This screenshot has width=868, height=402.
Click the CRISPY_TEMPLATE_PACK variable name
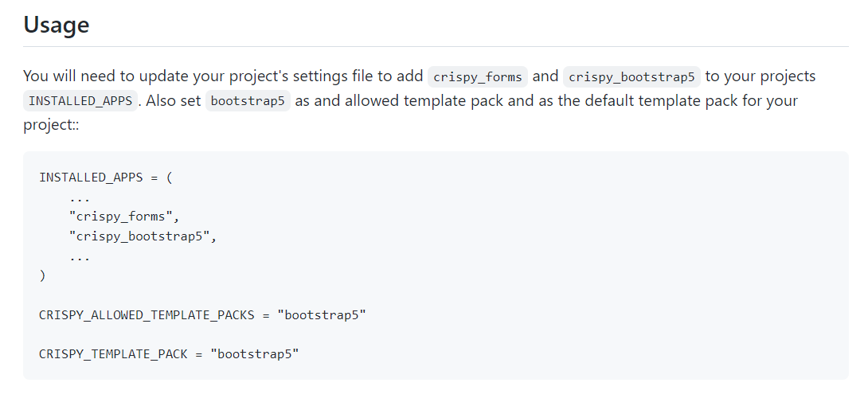[113, 353]
